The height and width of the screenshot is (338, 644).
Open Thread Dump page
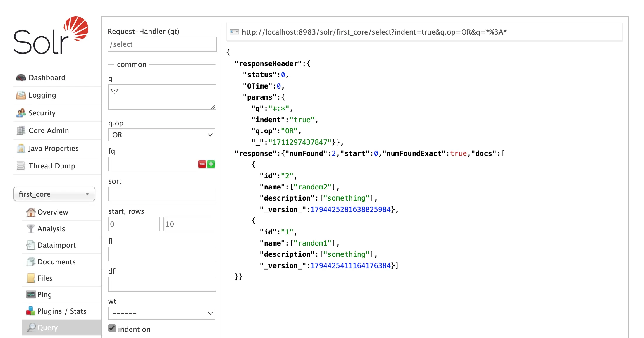[x=52, y=166]
